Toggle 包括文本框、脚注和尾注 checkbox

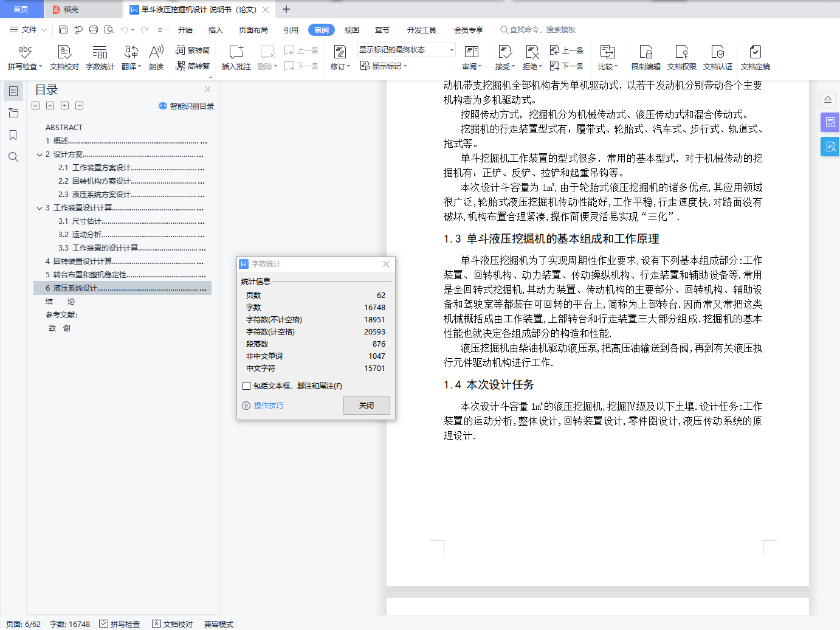[x=246, y=386]
